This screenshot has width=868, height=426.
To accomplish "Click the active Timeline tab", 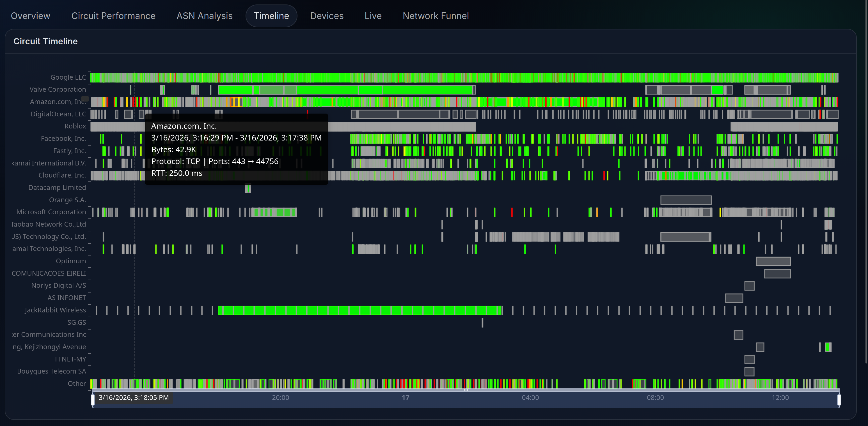I will [x=271, y=15].
